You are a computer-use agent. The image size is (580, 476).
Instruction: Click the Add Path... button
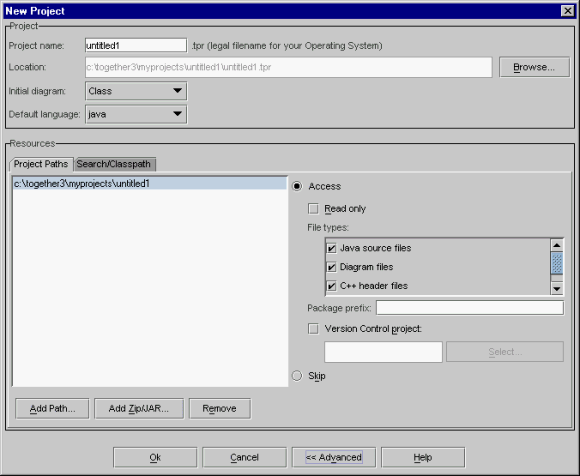point(52,409)
